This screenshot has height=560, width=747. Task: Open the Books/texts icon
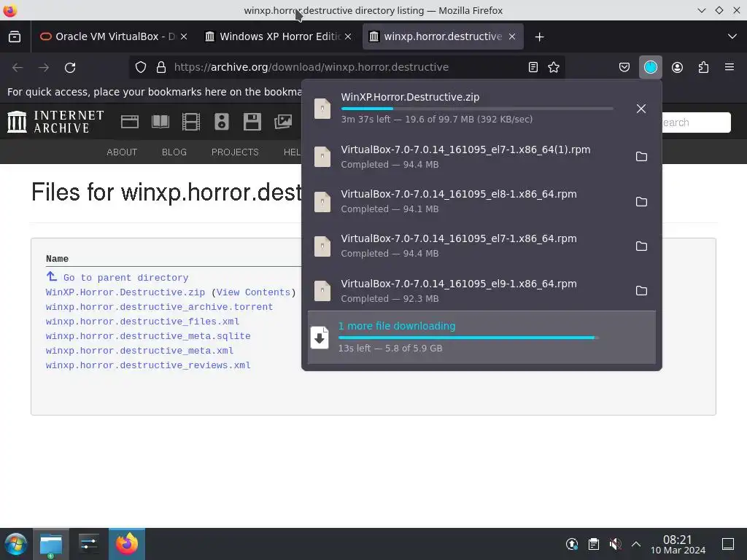160,122
